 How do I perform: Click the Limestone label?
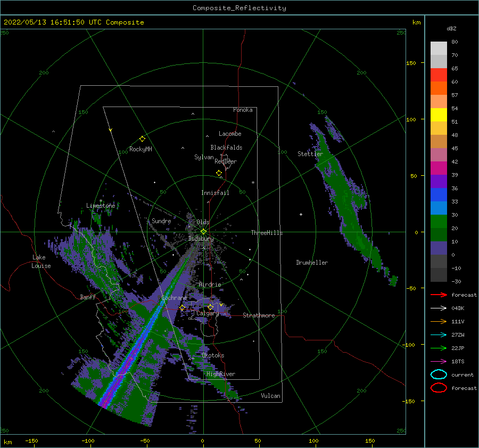[101, 206]
